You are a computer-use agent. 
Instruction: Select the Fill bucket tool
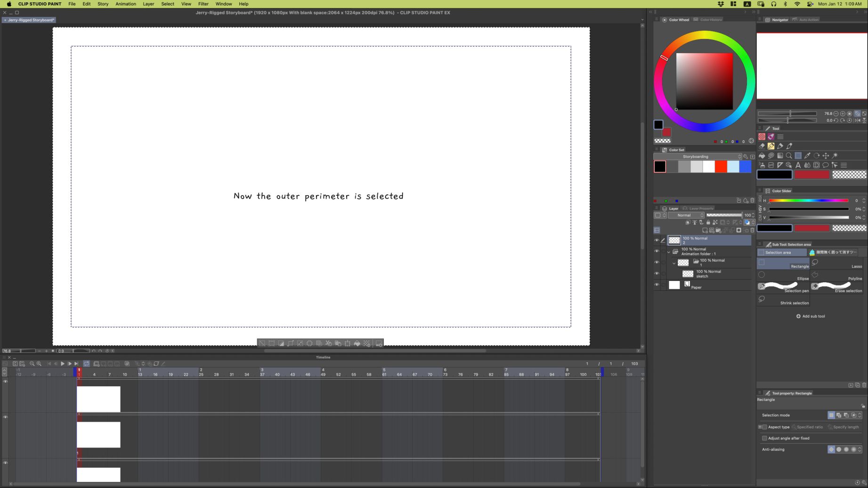(x=762, y=156)
